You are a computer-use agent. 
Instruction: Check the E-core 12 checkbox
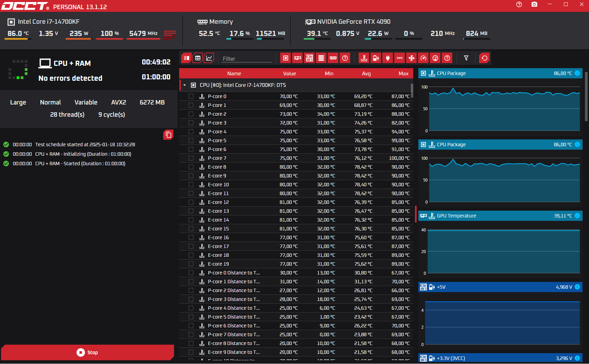click(x=191, y=202)
